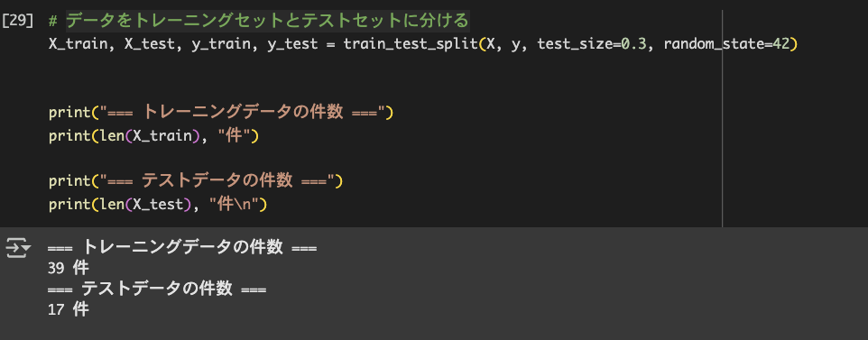The width and height of the screenshot is (868, 340).
Task: Click the print string トレーニングデータの件数 in code
Action: click(243, 113)
